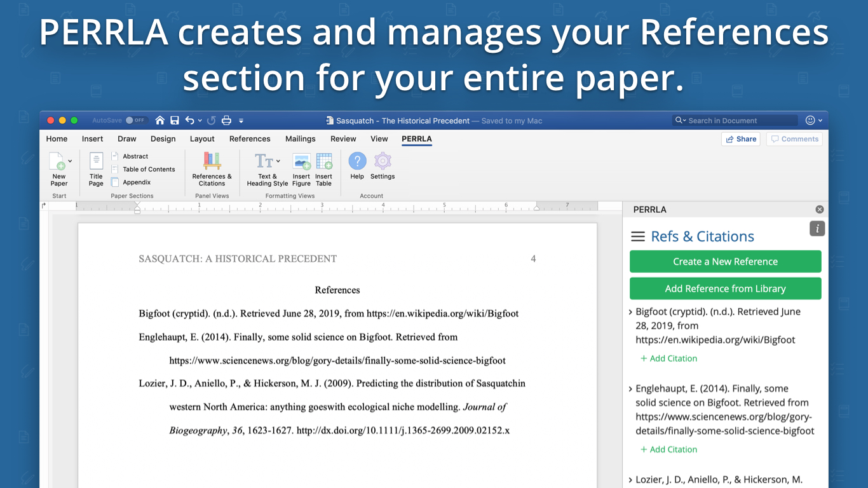Click the Search magnifier dropdown icon
Image resolution: width=868 pixels, height=488 pixels.
[681, 120]
